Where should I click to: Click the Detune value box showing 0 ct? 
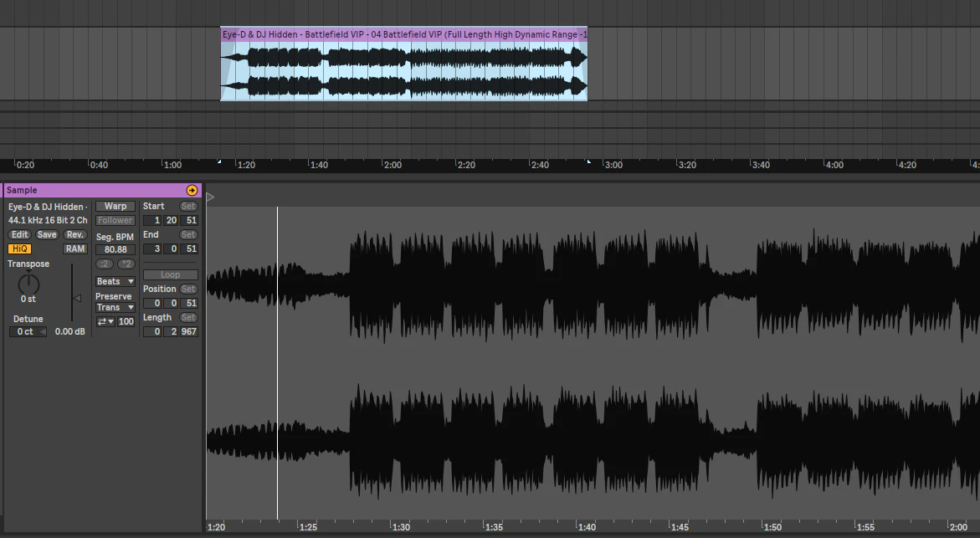point(28,332)
